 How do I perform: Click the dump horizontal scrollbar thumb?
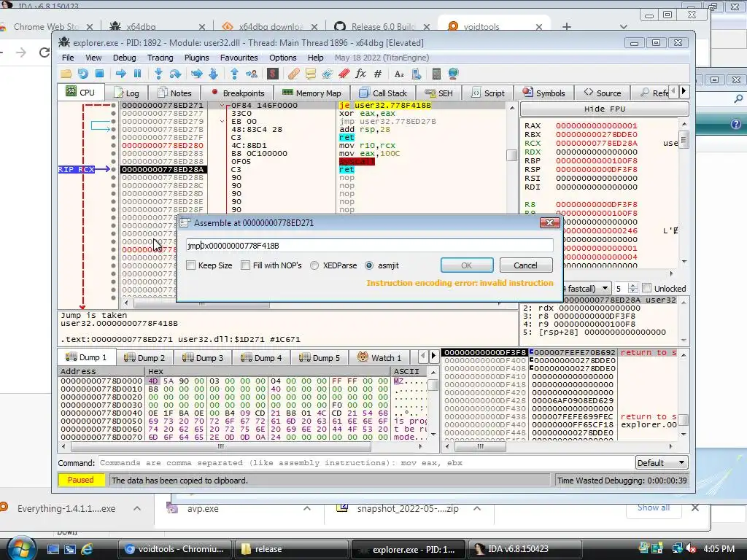click(220, 447)
